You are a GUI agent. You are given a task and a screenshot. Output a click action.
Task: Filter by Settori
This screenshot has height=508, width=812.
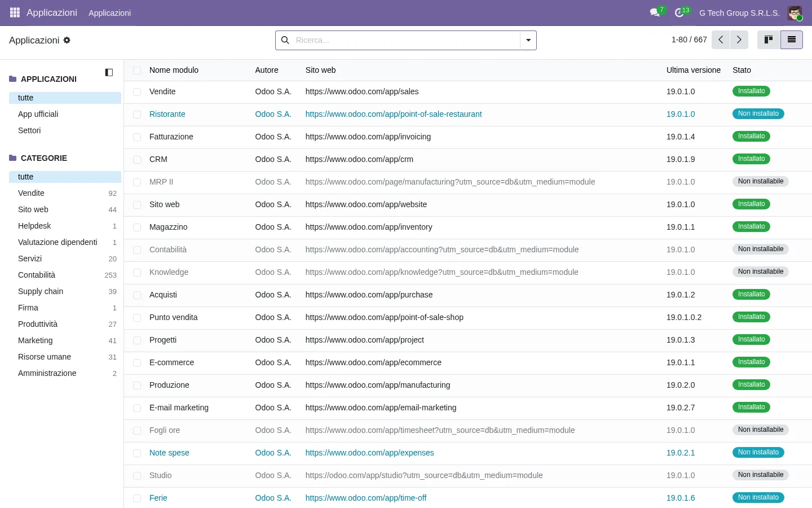click(29, 130)
